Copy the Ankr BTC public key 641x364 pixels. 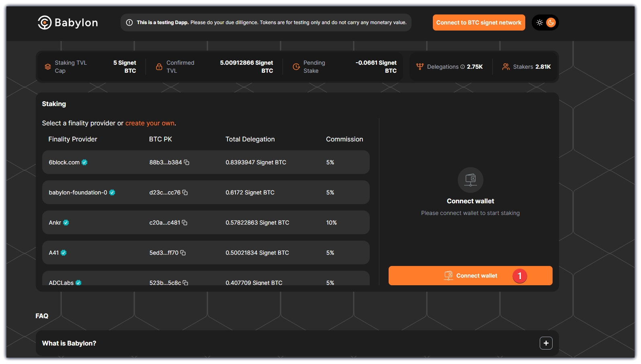coord(184,223)
